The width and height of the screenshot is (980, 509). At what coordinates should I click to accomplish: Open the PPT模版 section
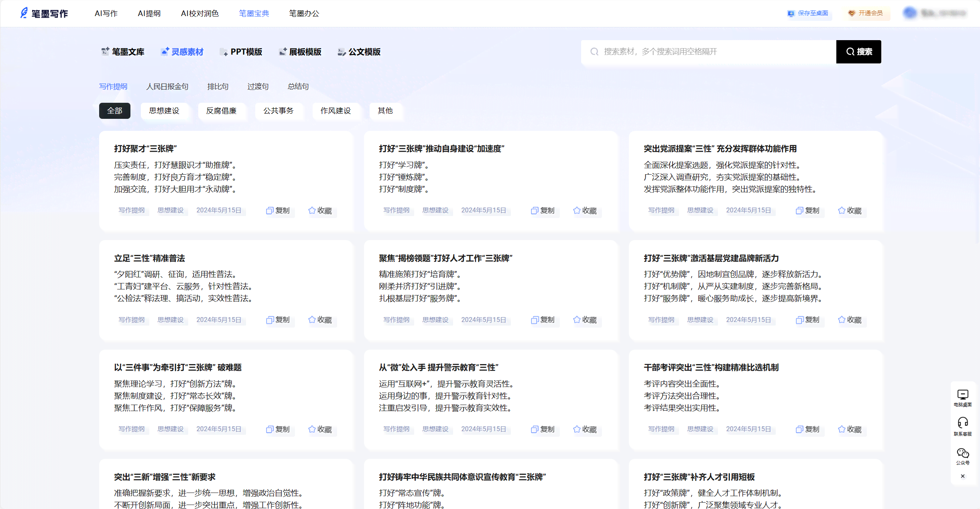click(241, 52)
